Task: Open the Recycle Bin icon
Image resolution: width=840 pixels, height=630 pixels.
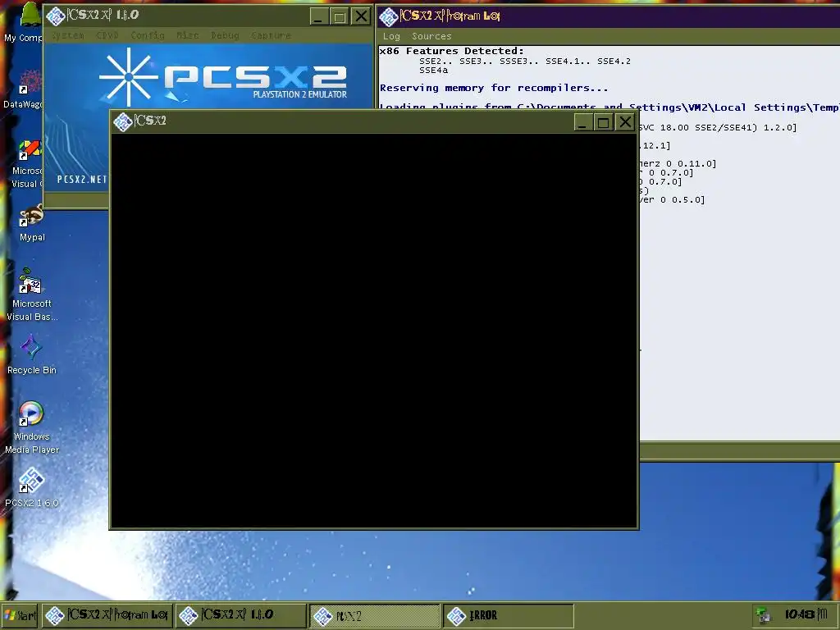Action: point(32,354)
